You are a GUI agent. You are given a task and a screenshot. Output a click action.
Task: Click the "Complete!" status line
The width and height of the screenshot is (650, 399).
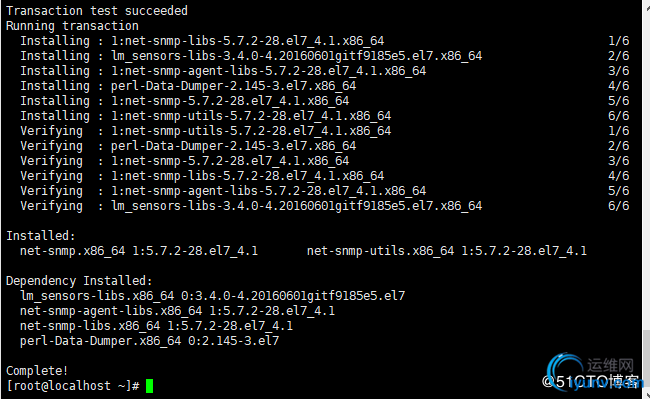click(37, 370)
